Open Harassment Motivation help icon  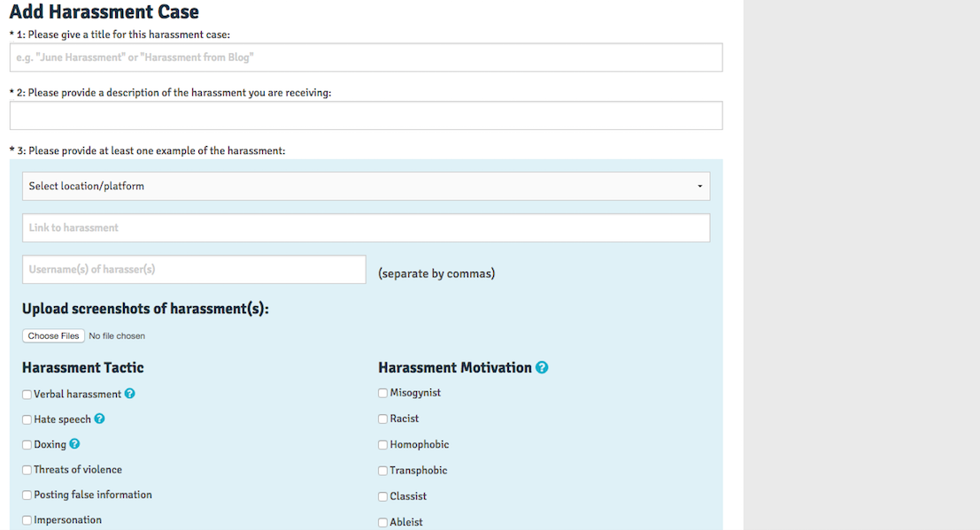(x=542, y=367)
